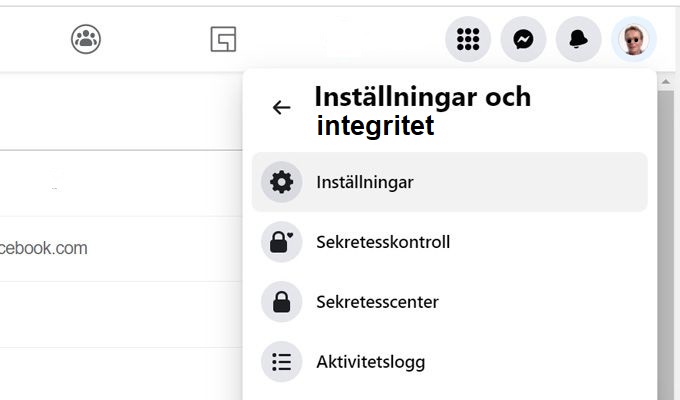This screenshot has height=400, width=680.
Task: Click the 'Inställningar och integritet' heading
Action: point(423,111)
